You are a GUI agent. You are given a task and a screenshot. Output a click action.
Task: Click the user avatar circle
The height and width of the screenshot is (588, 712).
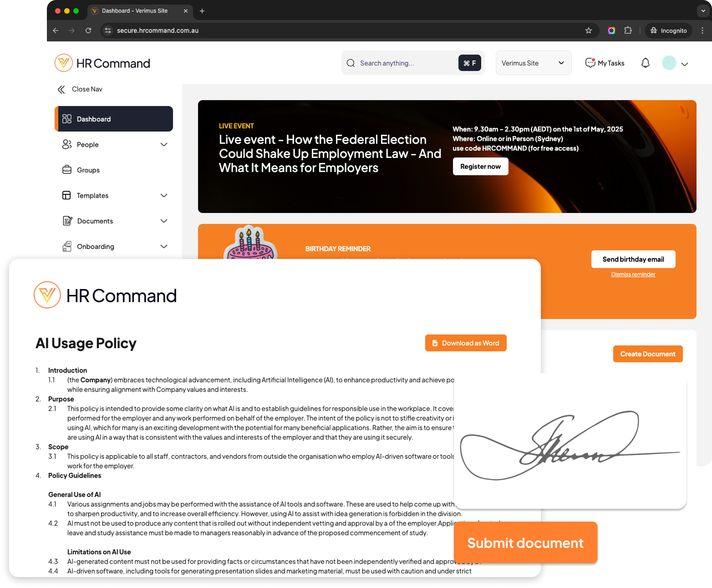[x=669, y=63]
